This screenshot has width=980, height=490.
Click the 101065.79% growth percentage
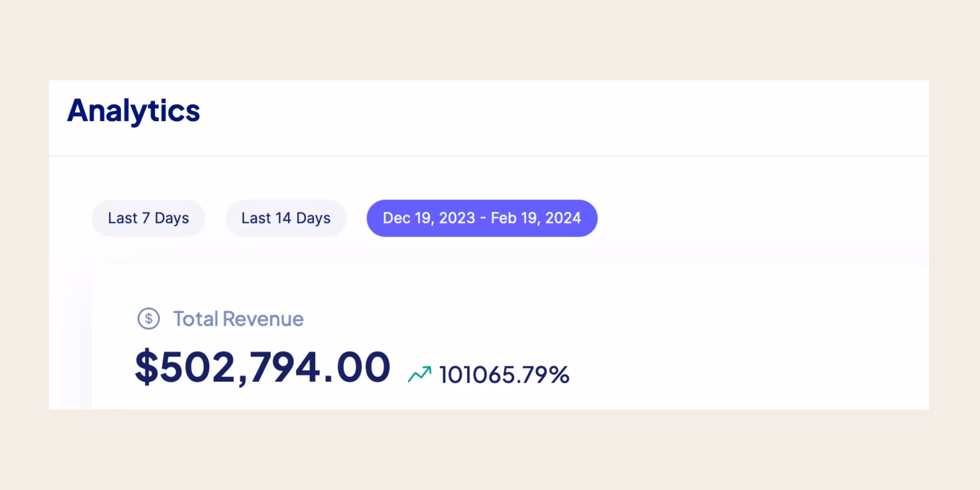pyautogui.click(x=504, y=375)
